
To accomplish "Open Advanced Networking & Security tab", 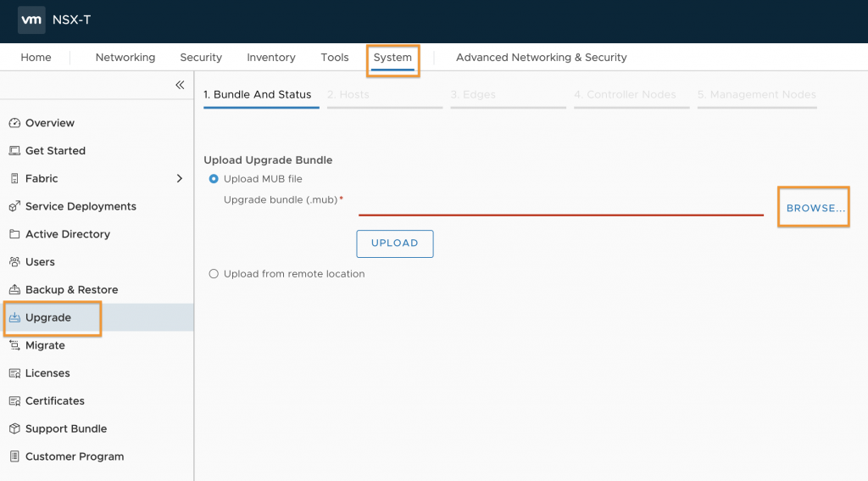I will point(542,57).
